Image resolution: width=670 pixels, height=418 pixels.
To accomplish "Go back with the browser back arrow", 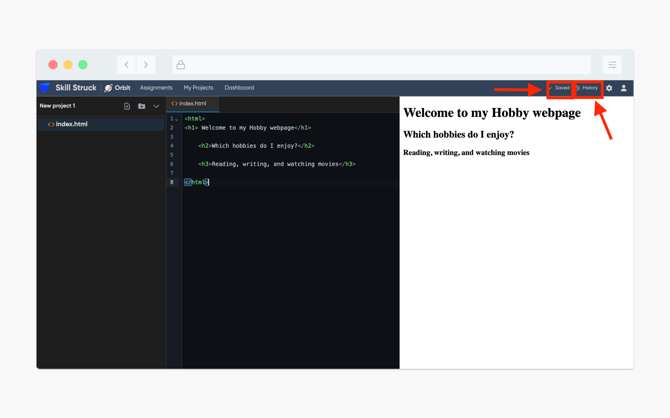I will click(126, 65).
